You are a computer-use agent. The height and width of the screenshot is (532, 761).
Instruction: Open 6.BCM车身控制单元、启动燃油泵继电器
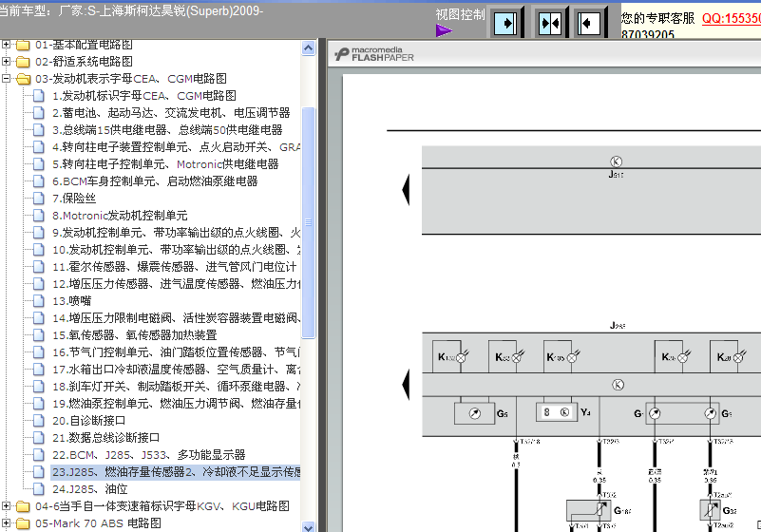[155, 181]
